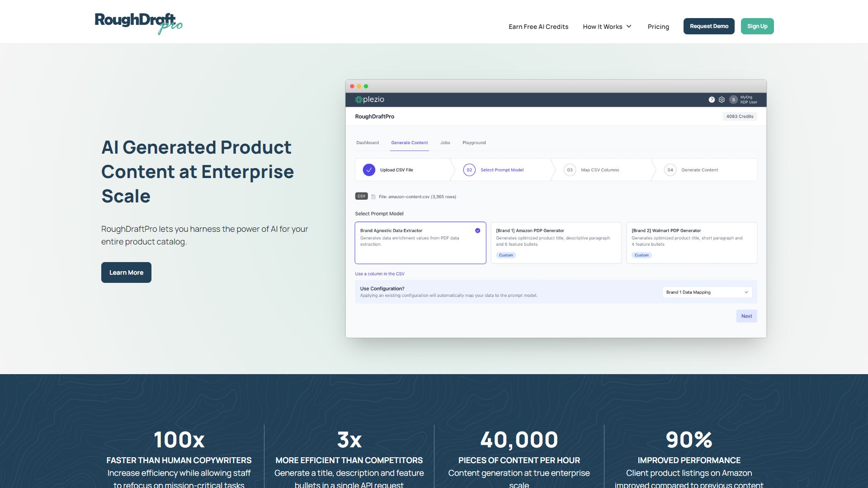Click the 40,000 statistic heading
The image size is (868, 488).
pyautogui.click(x=519, y=440)
